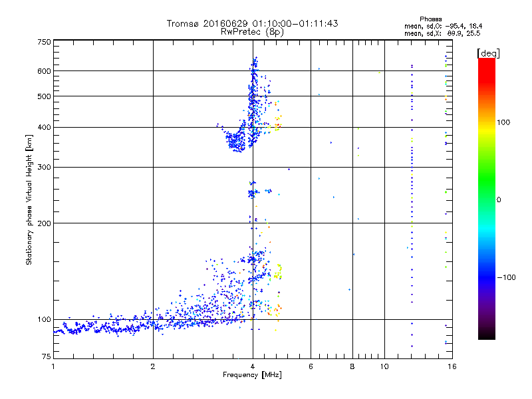Click the y-axis tick label '600'
The image size is (532, 399).
(44, 71)
